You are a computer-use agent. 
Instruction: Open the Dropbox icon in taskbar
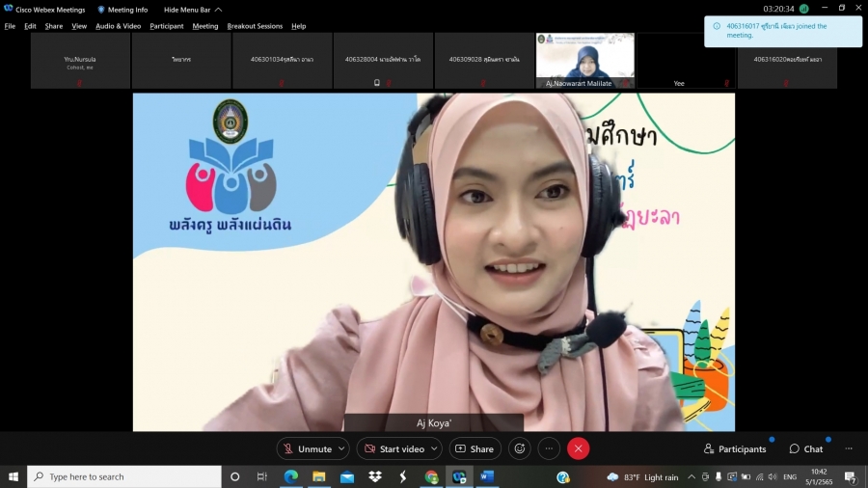375,476
